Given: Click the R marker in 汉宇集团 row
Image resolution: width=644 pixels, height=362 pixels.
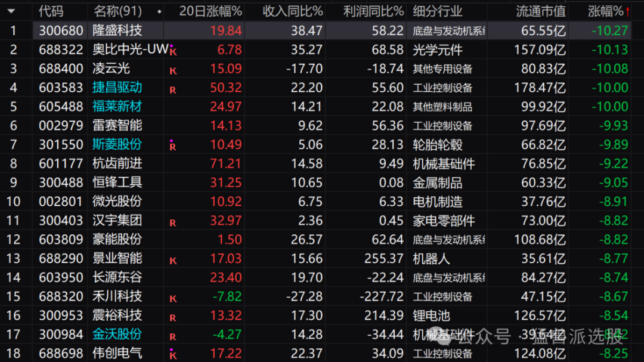Looking at the screenshot, I should 173,222.
